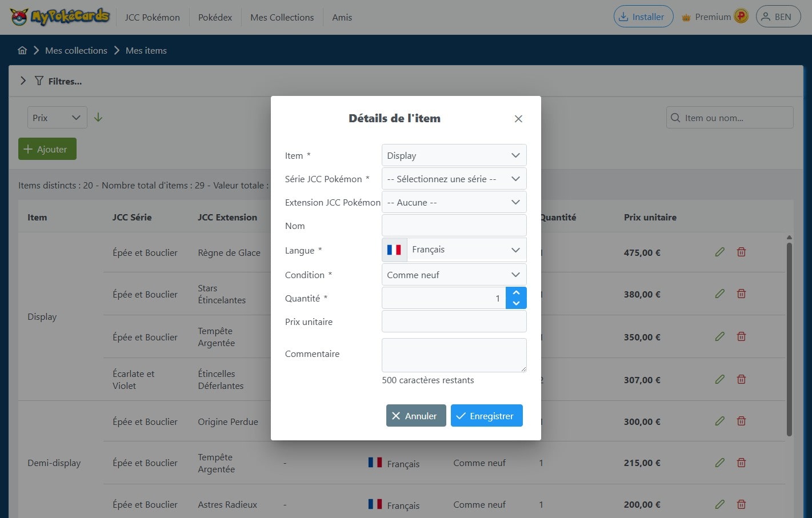Expand the Filtres panel
812x518 pixels.
pyautogui.click(x=23, y=81)
